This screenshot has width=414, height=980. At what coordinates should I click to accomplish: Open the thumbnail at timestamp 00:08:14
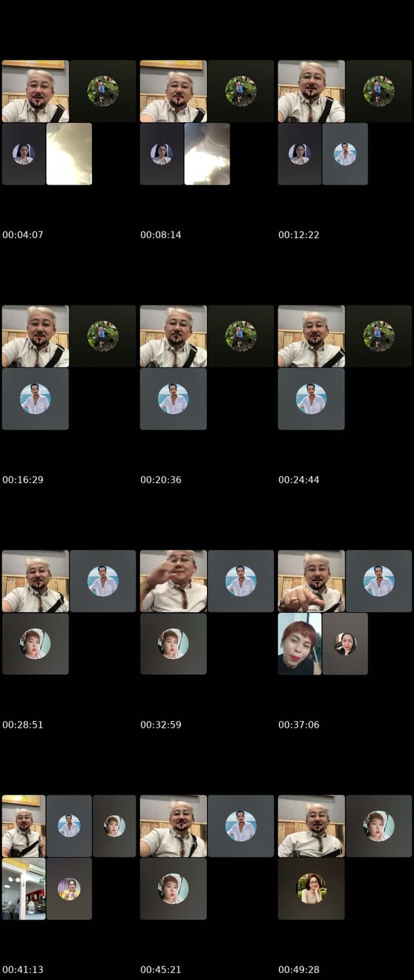pyautogui.click(x=207, y=122)
